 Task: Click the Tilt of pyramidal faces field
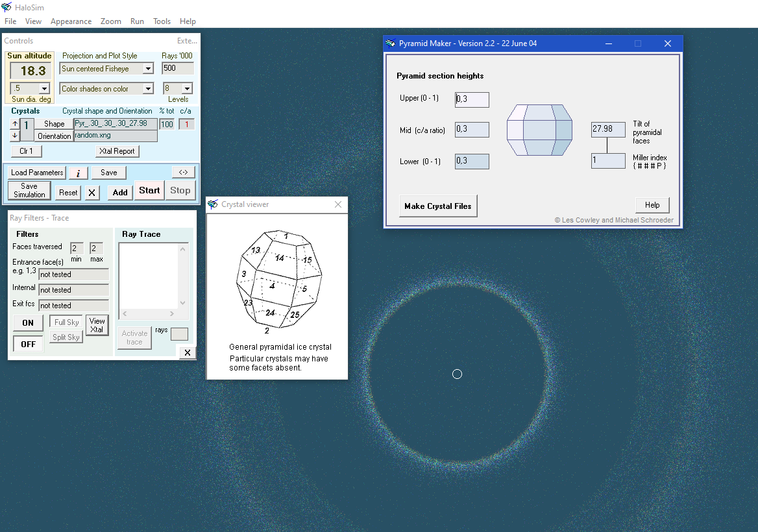[x=607, y=129]
